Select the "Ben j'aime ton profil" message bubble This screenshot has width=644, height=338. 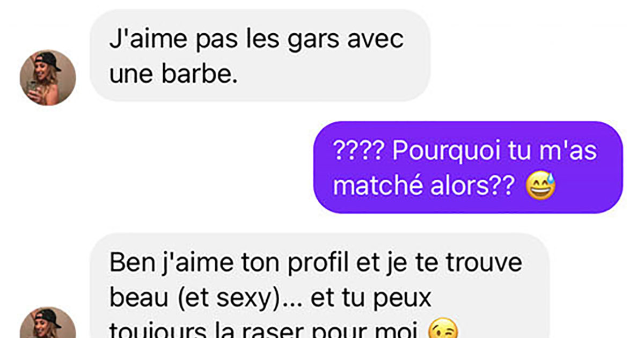[320, 286]
